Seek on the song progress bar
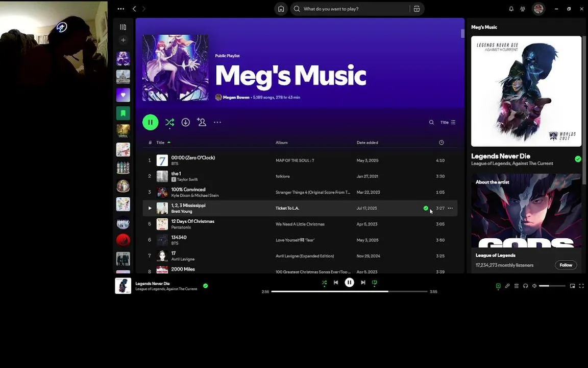Viewport: 588px width, 368px height. (x=349, y=291)
